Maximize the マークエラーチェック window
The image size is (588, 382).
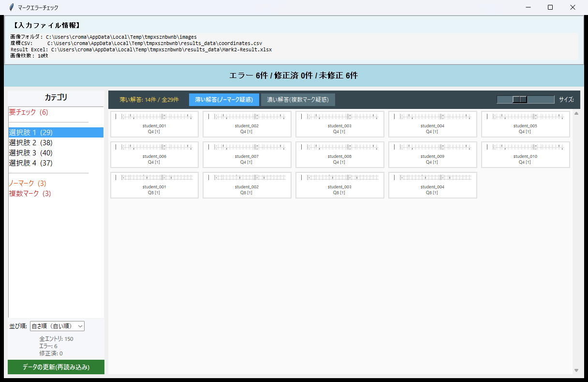coord(550,7)
